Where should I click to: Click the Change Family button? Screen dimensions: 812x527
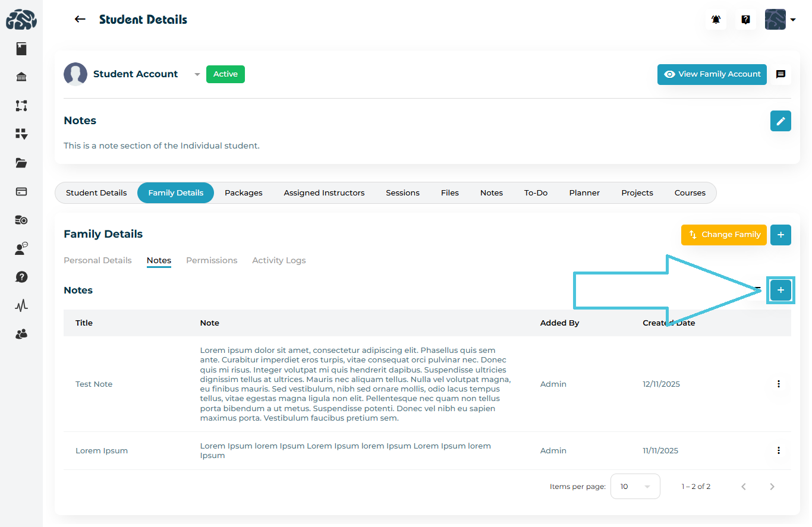[x=723, y=235]
